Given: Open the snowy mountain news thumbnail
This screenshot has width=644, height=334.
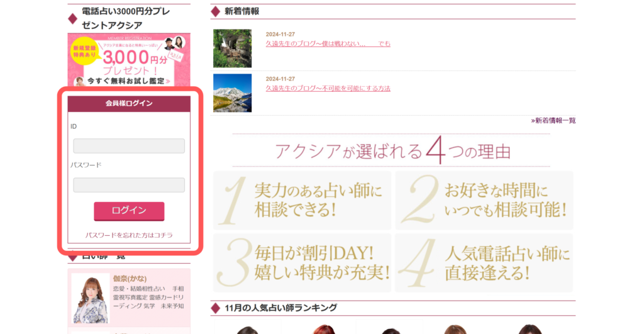Looking at the screenshot, I should point(232,93).
